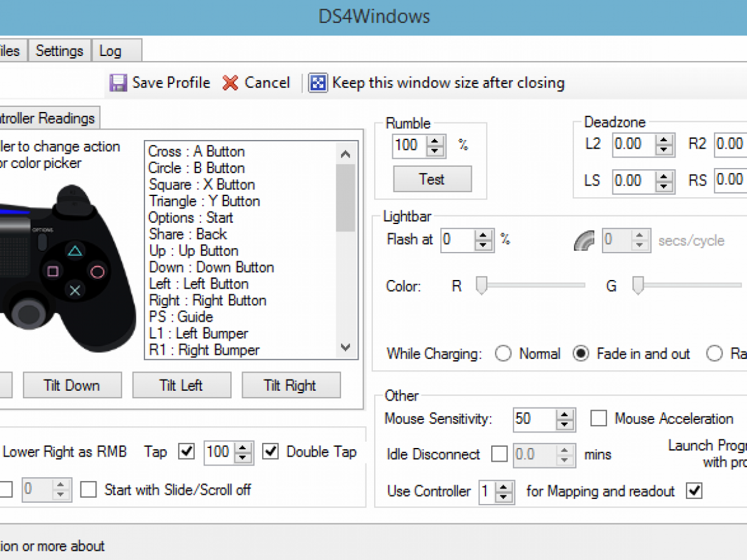Enable Mouse Acceleration checkbox
Image resolution: width=747 pixels, height=560 pixels.
599,419
